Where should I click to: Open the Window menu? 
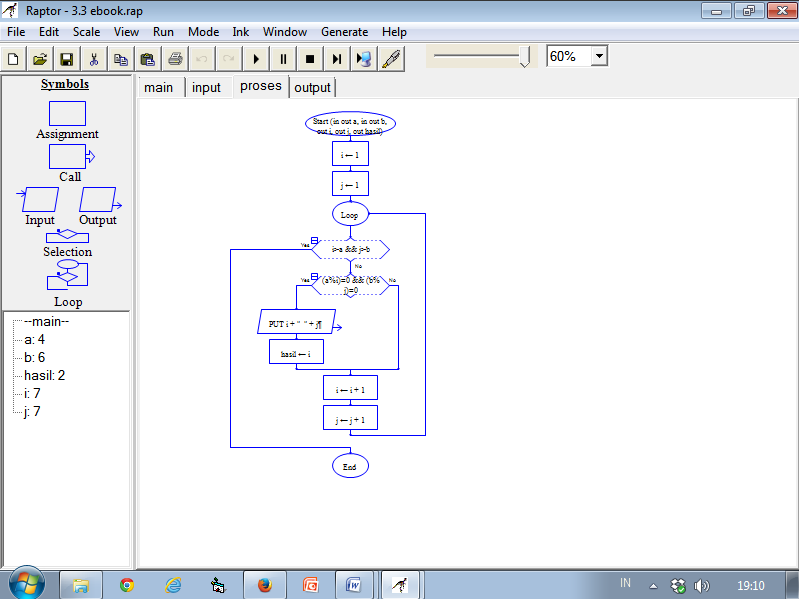coord(285,32)
